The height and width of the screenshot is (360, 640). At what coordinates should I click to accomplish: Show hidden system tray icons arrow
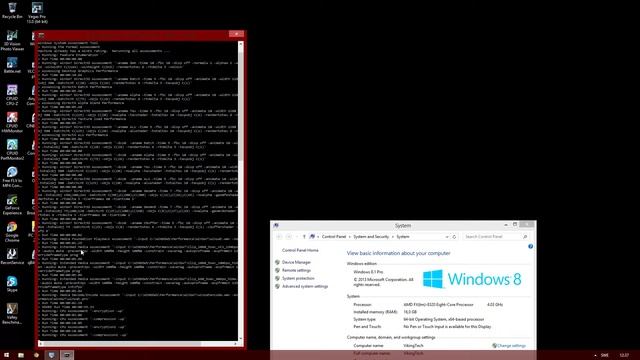(x=595, y=355)
